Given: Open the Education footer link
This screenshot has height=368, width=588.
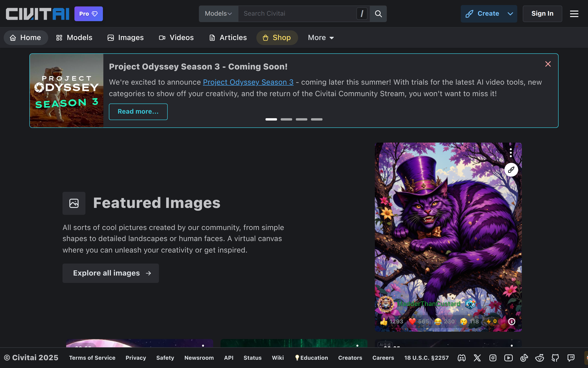Looking at the screenshot, I should click(x=311, y=358).
